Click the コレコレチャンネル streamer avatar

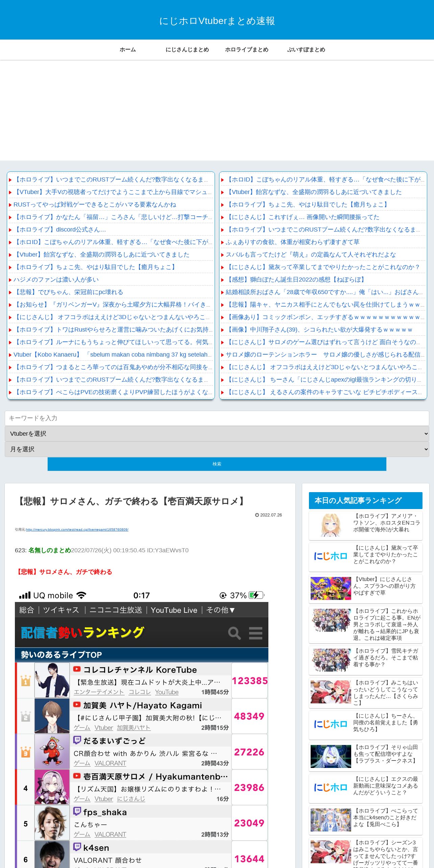(x=52, y=680)
